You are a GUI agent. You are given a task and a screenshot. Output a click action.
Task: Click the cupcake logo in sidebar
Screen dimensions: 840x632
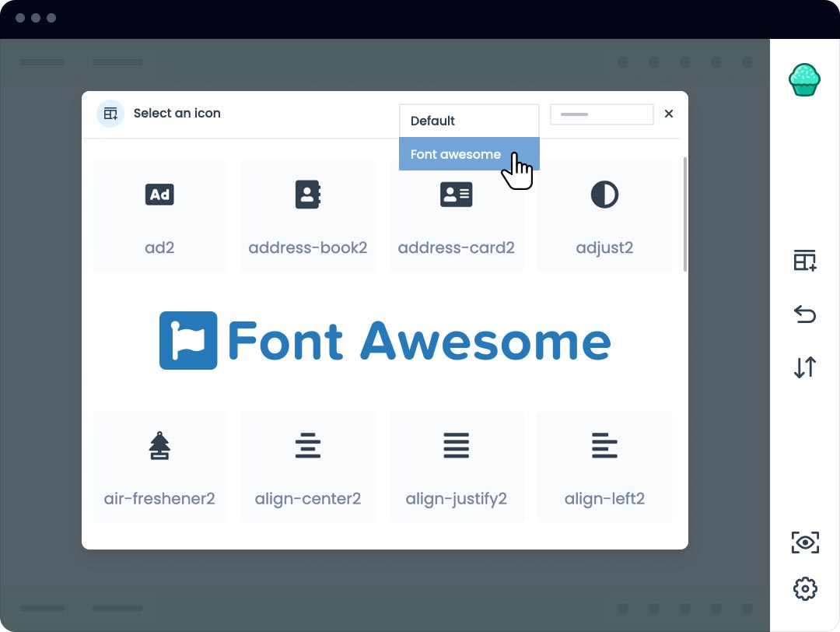point(805,80)
